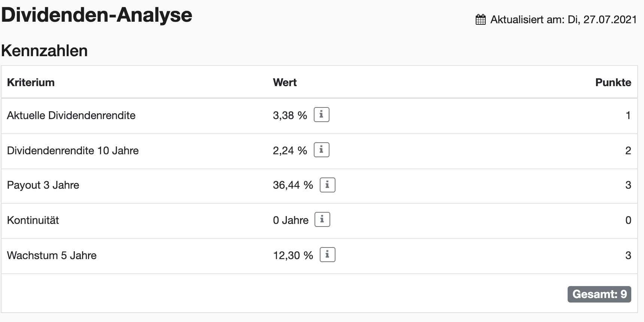Select Aktuelle Dividendenrendite label

(71, 115)
